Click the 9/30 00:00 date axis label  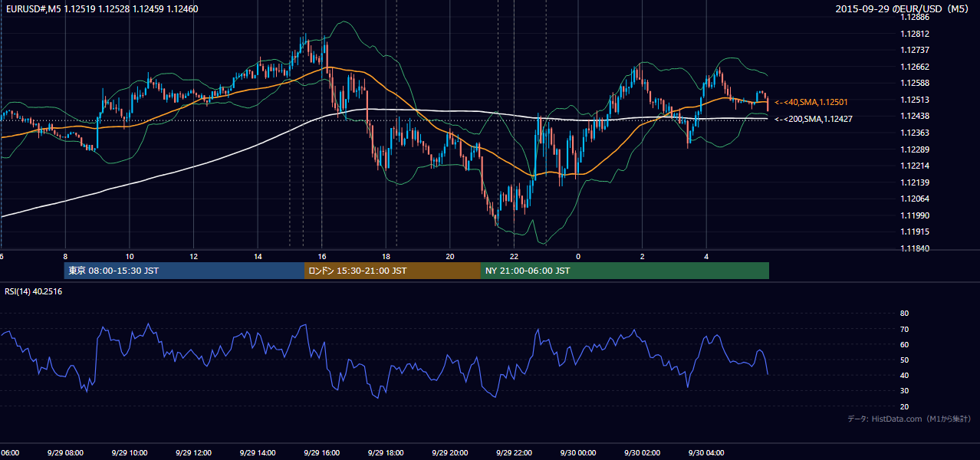coord(578,453)
